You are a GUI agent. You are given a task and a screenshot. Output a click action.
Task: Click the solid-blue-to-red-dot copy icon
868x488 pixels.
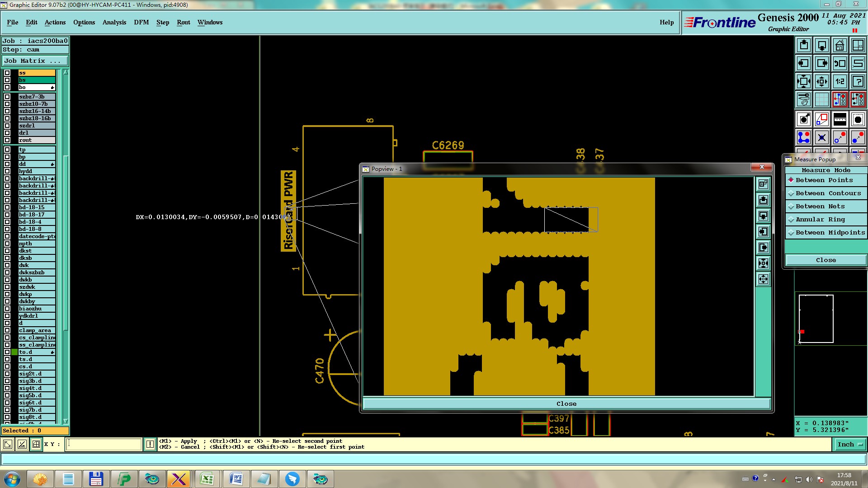pos(858,137)
